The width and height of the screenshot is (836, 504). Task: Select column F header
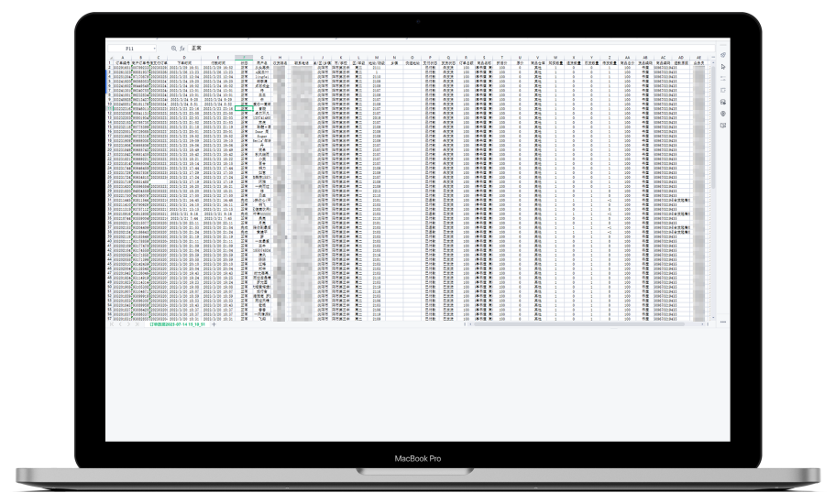tap(243, 56)
